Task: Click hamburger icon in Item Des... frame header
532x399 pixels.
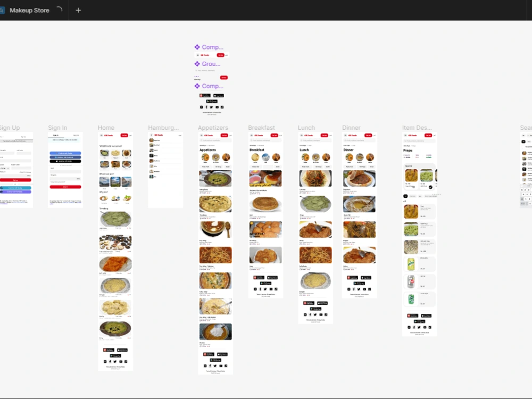Action: coord(405,135)
